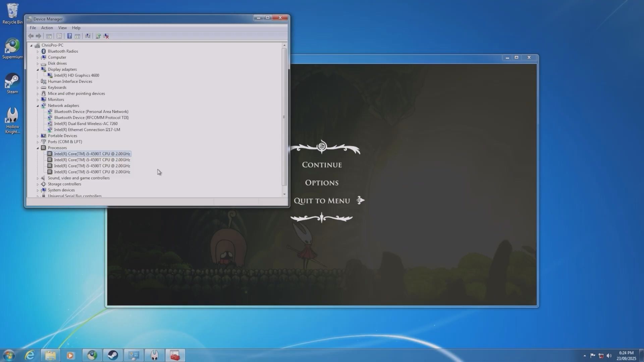Select Bluetooth Device (RFCOMM Protocol TDI)
The image size is (644, 362).
(x=91, y=118)
